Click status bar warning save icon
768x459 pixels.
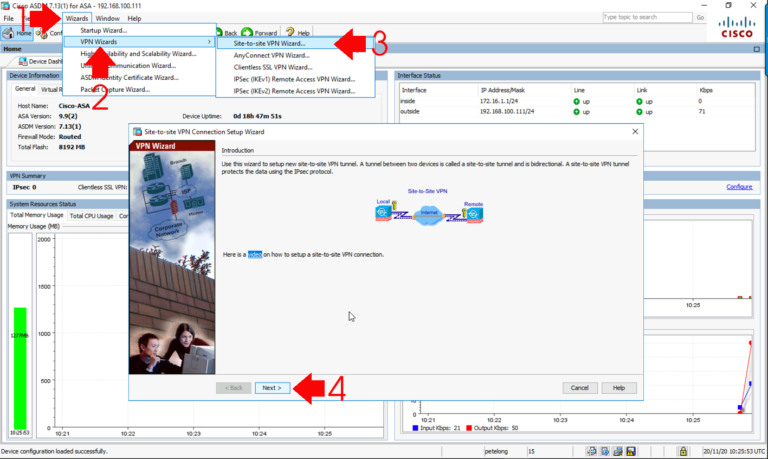[631, 451]
